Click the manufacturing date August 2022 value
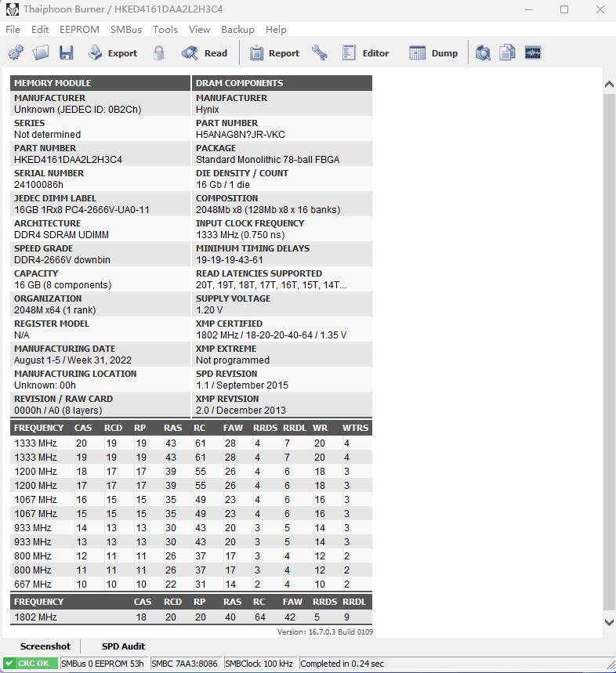616x673 pixels. 73,360
